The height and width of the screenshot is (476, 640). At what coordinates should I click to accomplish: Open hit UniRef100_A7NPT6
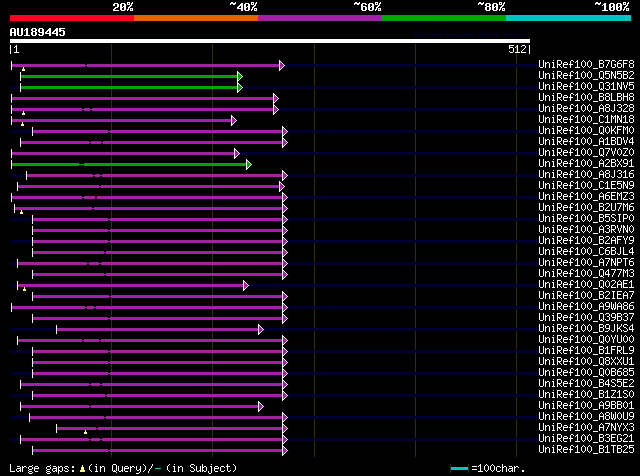pyautogui.click(x=586, y=262)
